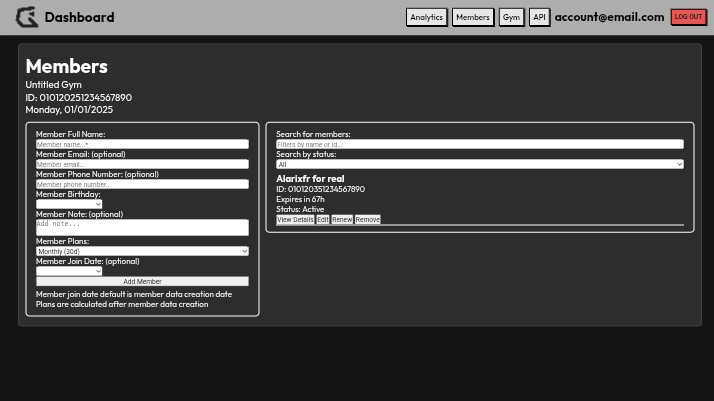
Task: Open the Member Birthday date picker
Action: tap(69, 204)
